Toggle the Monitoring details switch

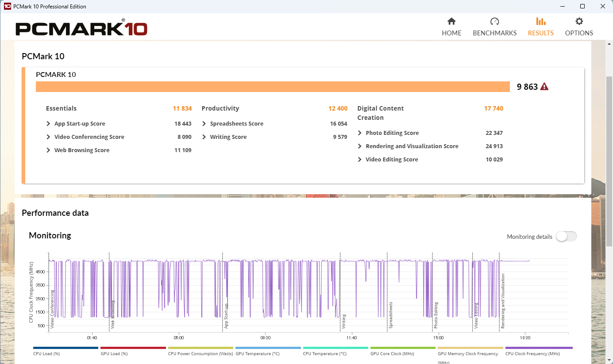(x=566, y=237)
